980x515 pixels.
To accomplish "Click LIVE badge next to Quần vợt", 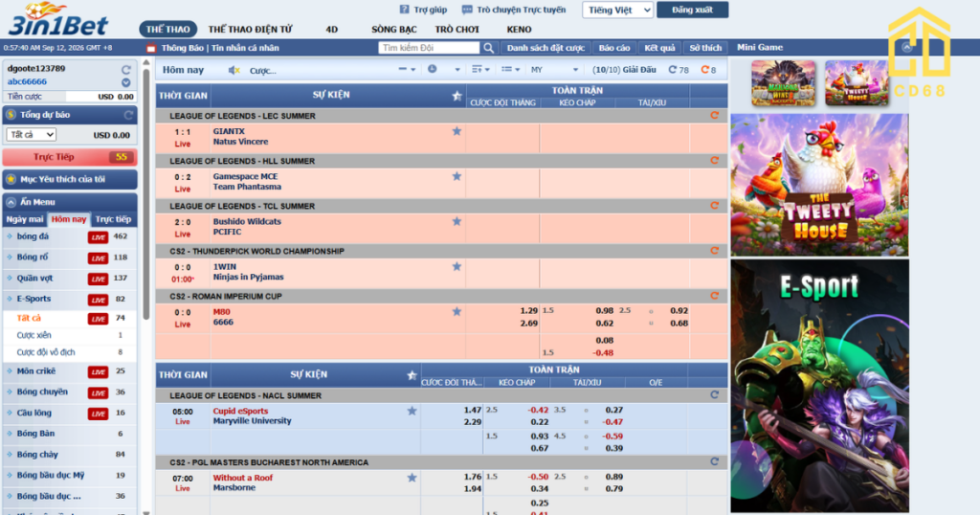I will coord(98,279).
